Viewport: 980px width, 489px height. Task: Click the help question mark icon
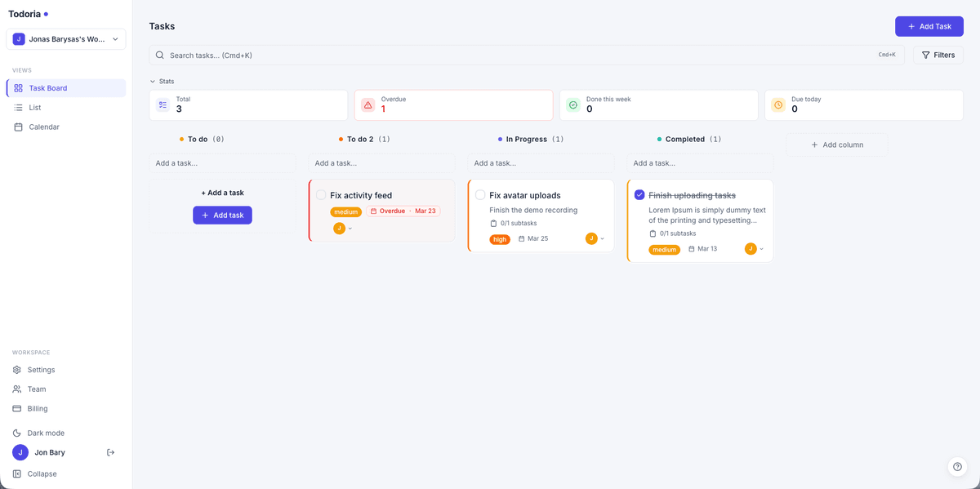(957, 466)
